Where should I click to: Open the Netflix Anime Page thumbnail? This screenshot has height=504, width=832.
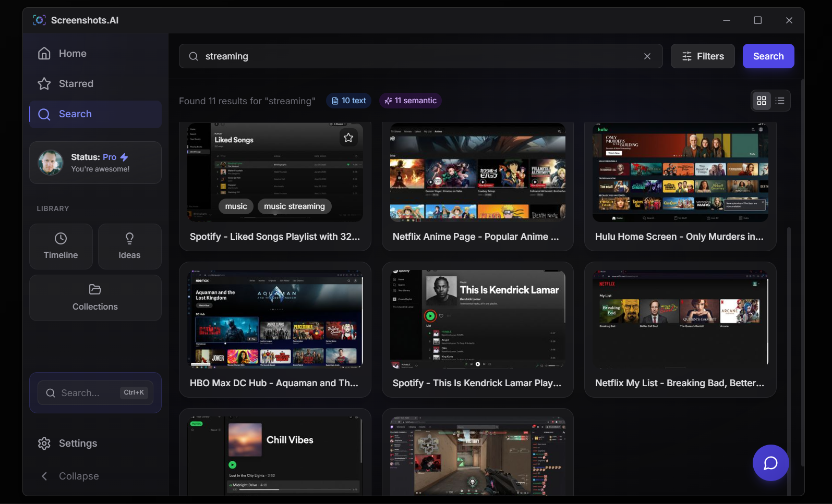pyautogui.click(x=478, y=173)
